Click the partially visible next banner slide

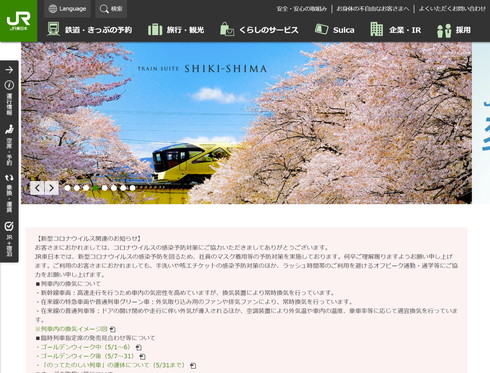pos(481,123)
